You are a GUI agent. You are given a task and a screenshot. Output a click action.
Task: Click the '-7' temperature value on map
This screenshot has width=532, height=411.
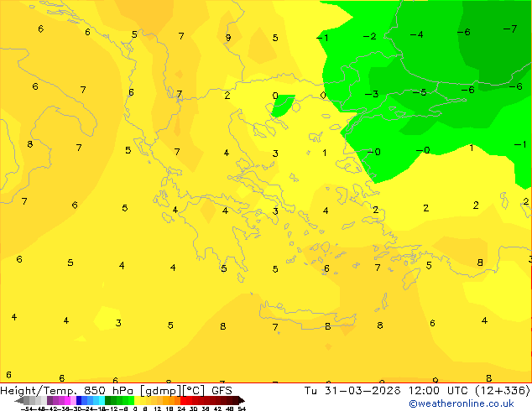(510, 29)
